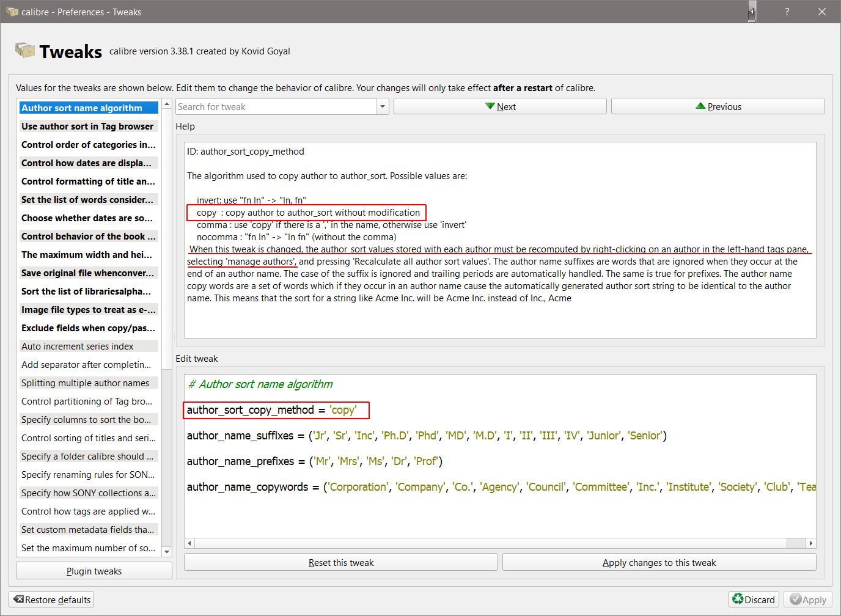This screenshot has height=616, width=841.
Task: Type in the Search for tweak field
Action: click(276, 106)
